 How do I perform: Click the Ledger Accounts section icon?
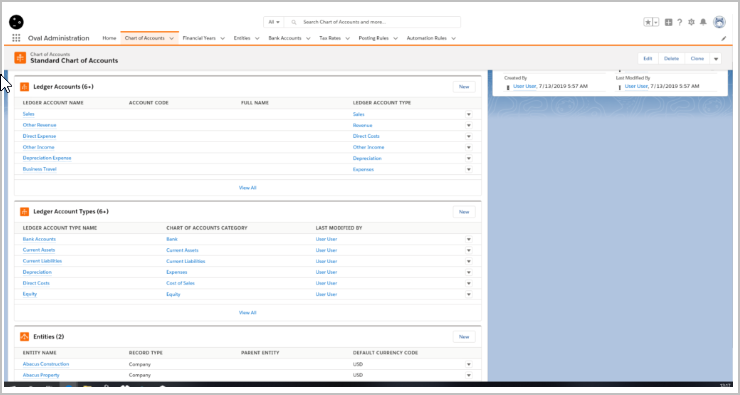(25, 87)
